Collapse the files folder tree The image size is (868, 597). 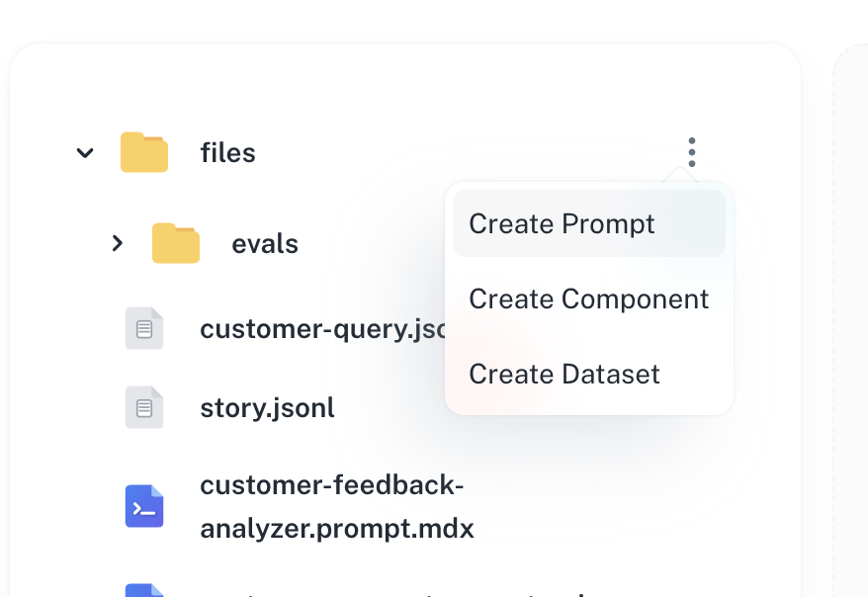85,152
